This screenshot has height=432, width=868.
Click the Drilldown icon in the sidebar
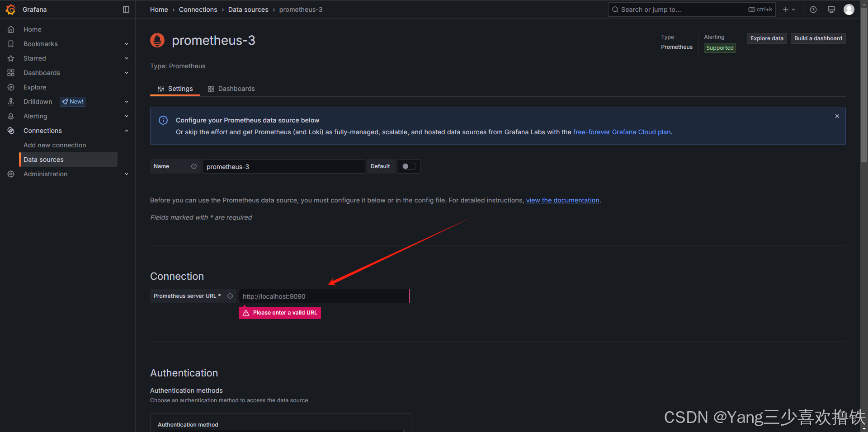(x=11, y=102)
